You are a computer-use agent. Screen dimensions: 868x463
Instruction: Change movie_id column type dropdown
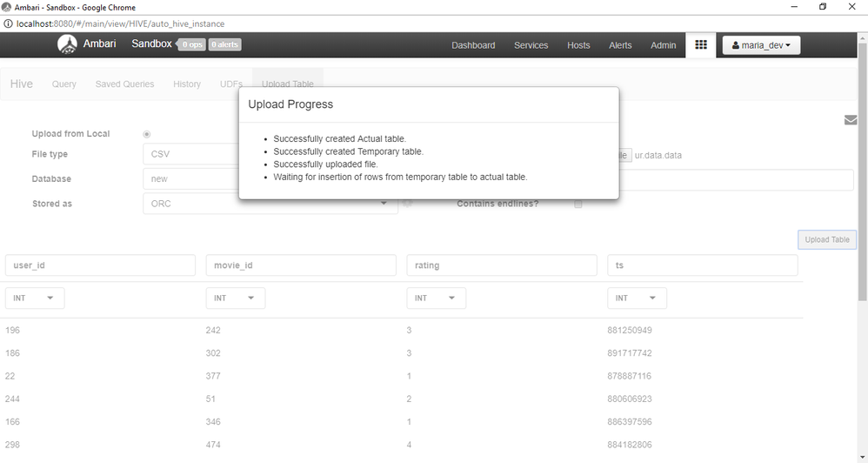236,298
